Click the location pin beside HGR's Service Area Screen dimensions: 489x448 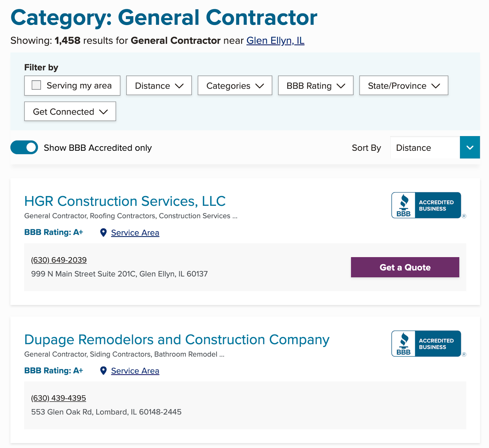103,233
